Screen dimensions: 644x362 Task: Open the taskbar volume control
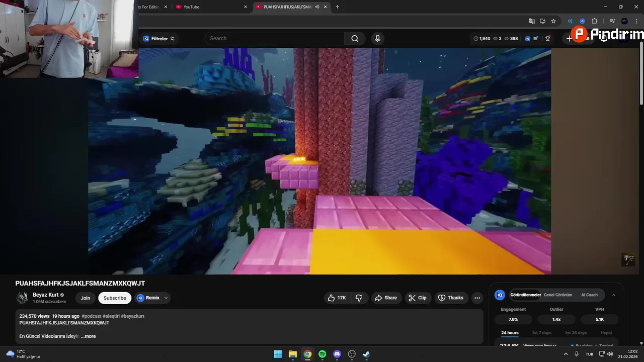(x=610, y=354)
